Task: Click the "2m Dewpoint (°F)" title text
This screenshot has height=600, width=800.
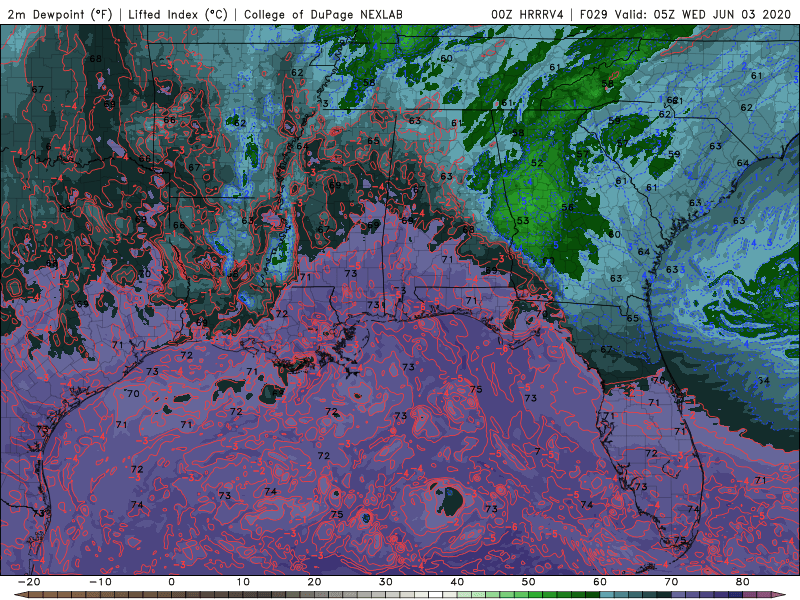Action: (60, 14)
